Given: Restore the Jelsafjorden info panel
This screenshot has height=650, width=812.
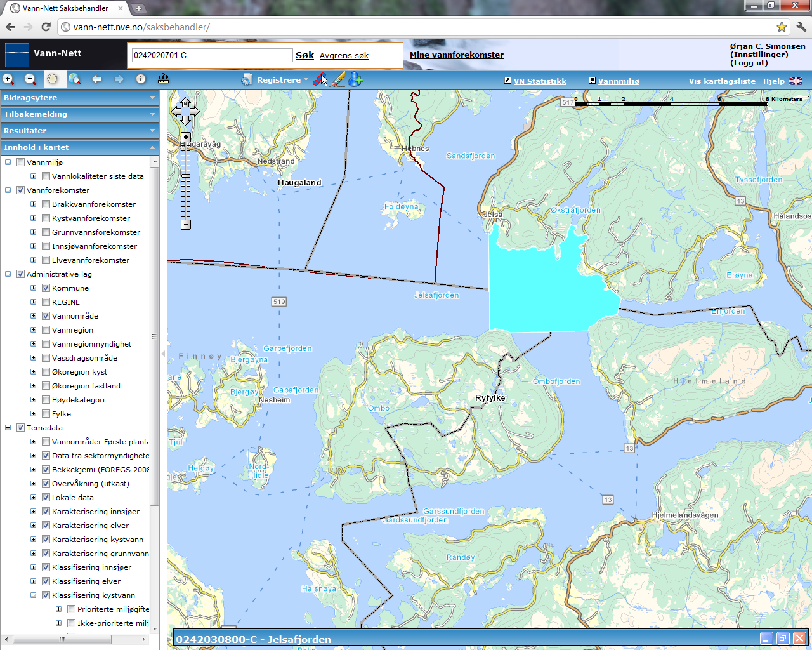Looking at the screenshot, I should pyautogui.click(x=783, y=639).
